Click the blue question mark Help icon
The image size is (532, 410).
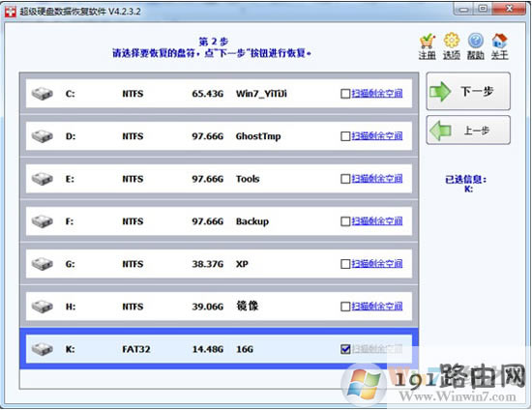(476, 41)
